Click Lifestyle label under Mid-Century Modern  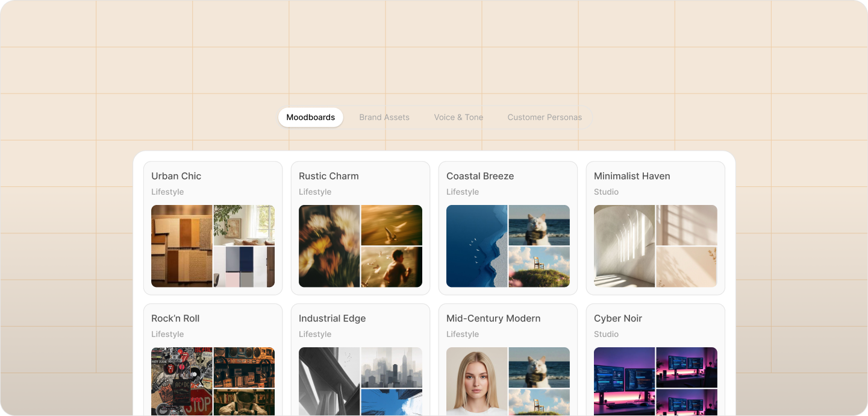point(463,334)
